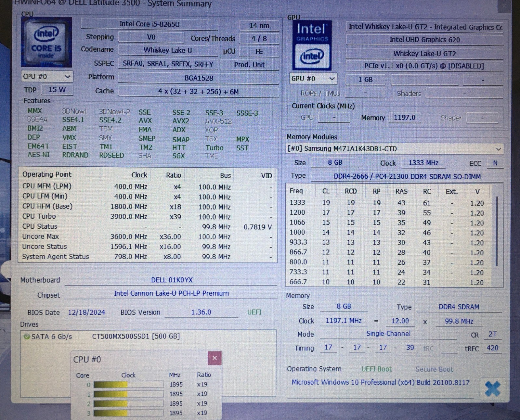Image resolution: width=520 pixels, height=420 pixels.
Task: Click the Intel Graphics GPU logo
Action: [312, 45]
